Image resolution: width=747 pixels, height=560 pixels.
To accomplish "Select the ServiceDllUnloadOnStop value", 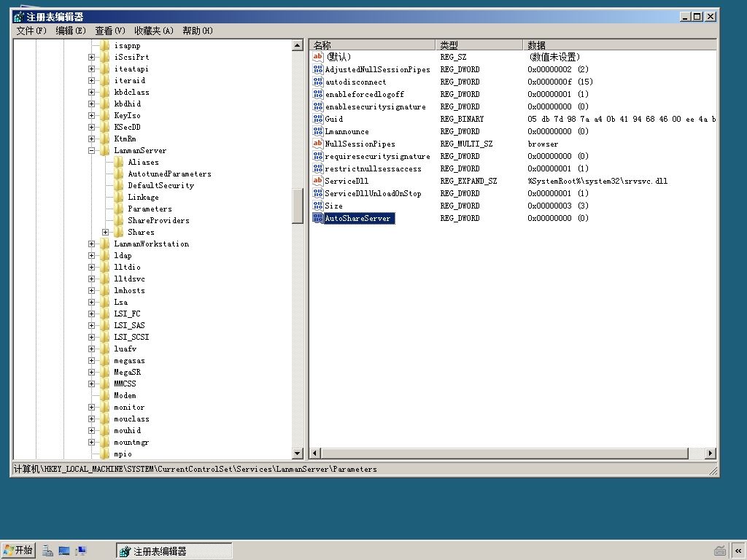I will tap(373, 193).
